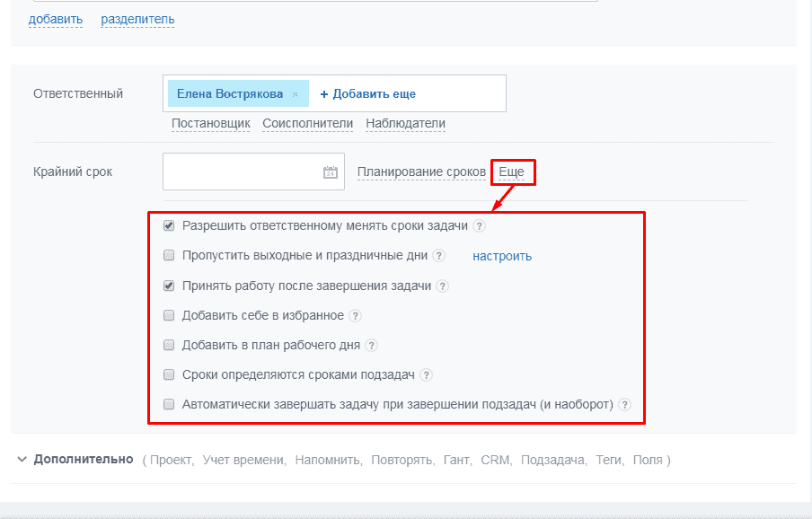The width and height of the screenshot is (812, 519).
Task: Switch to 'Соисполнители' tab
Action: pyautogui.click(x=307, y=124)
